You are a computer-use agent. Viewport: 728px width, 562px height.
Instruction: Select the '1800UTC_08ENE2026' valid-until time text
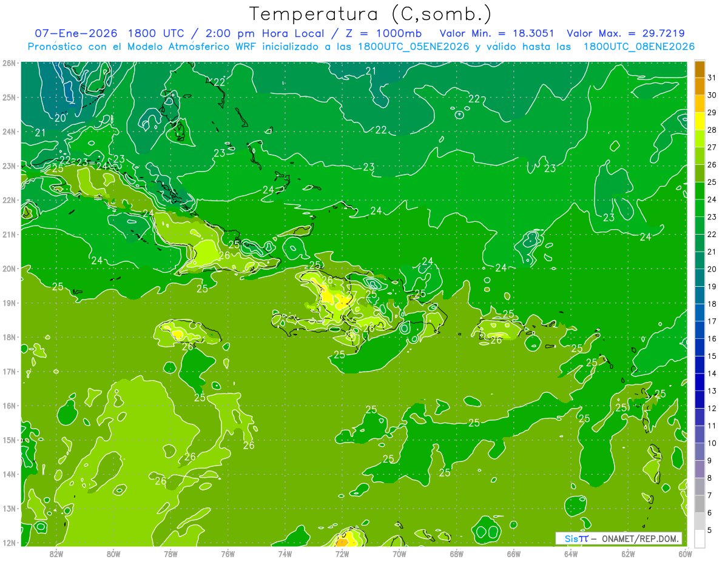639,47
